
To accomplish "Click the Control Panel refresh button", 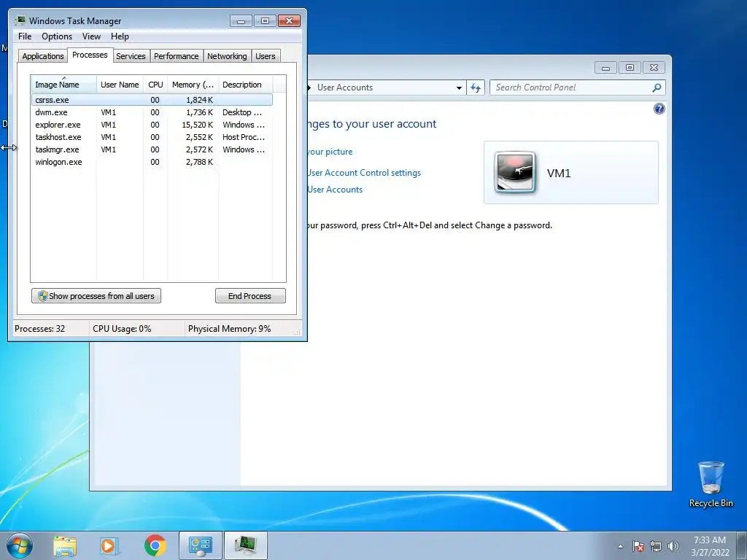I will [x=476, y=87].
